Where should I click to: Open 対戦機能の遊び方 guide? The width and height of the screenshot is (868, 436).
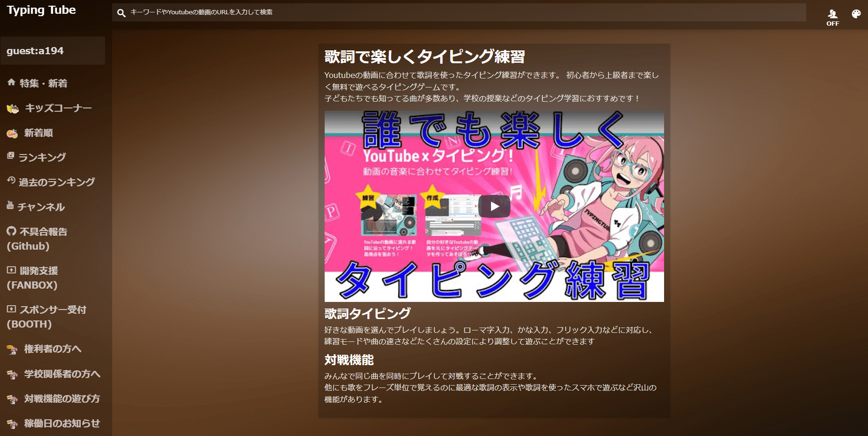click(x=62, y=399)
